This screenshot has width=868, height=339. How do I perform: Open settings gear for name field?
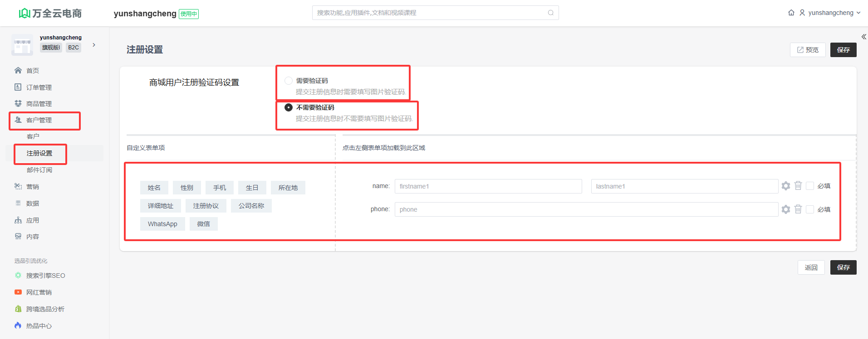(786, 186)
